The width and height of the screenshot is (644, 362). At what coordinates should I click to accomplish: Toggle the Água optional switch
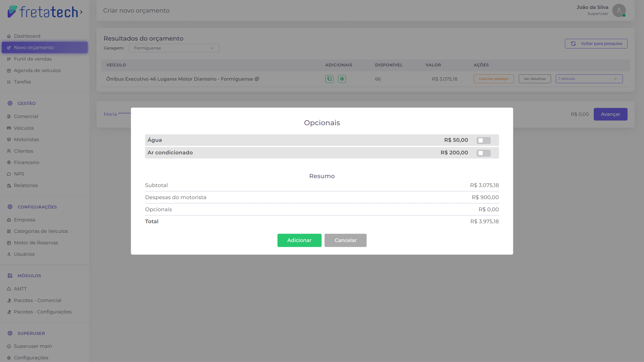click(483, 140)
